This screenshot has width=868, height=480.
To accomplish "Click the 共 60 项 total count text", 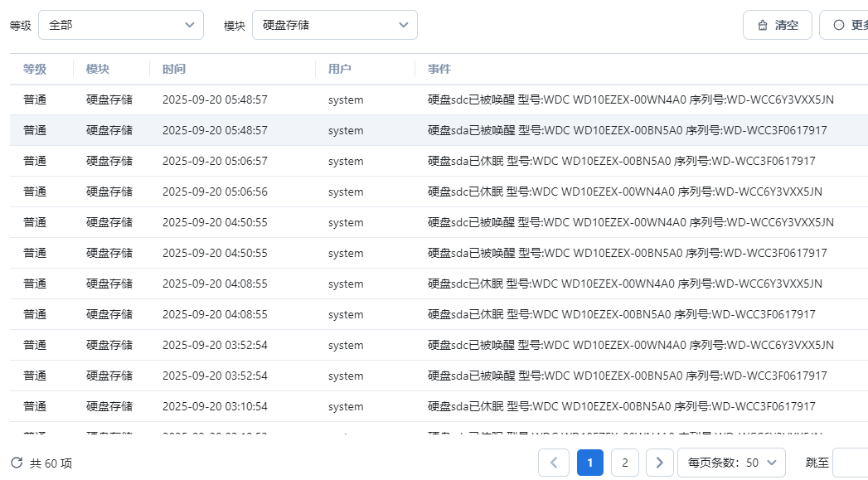I will [51, 463].
